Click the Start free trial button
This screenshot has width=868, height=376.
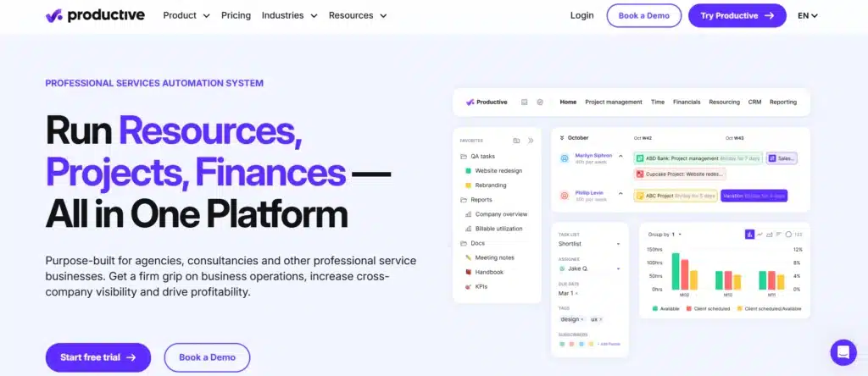pos(98,357)
